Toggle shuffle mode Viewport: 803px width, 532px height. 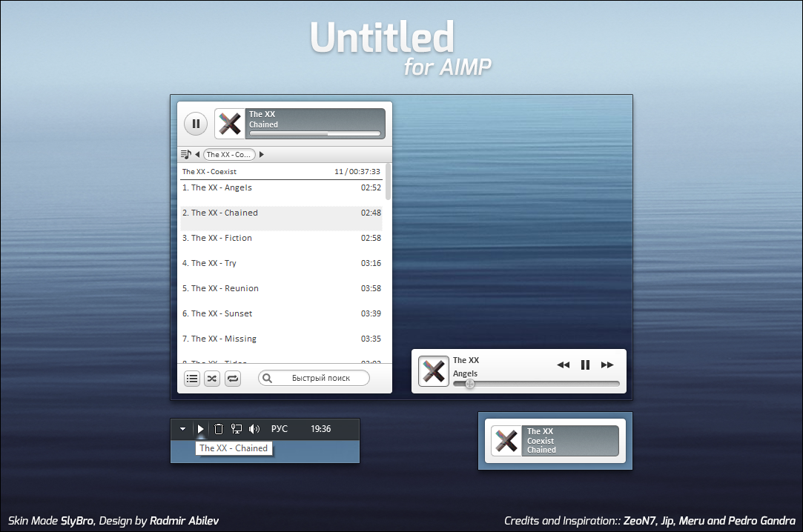tap(212, 379)
